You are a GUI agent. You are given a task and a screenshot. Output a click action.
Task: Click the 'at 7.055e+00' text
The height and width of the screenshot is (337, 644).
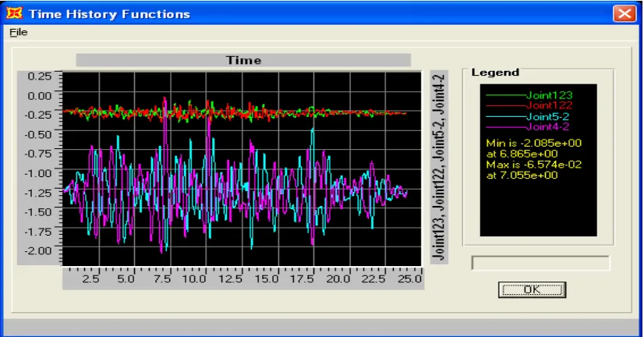522,176
